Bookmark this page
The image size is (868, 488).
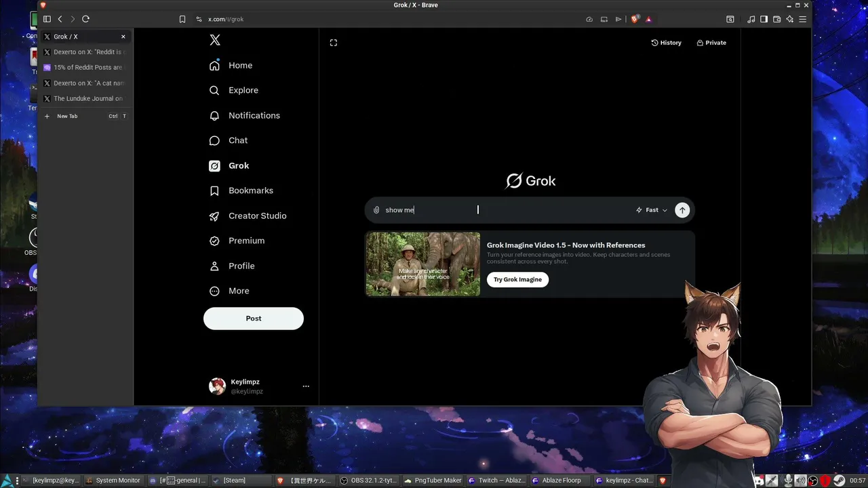pyautogui.click(x=182, y=19)
